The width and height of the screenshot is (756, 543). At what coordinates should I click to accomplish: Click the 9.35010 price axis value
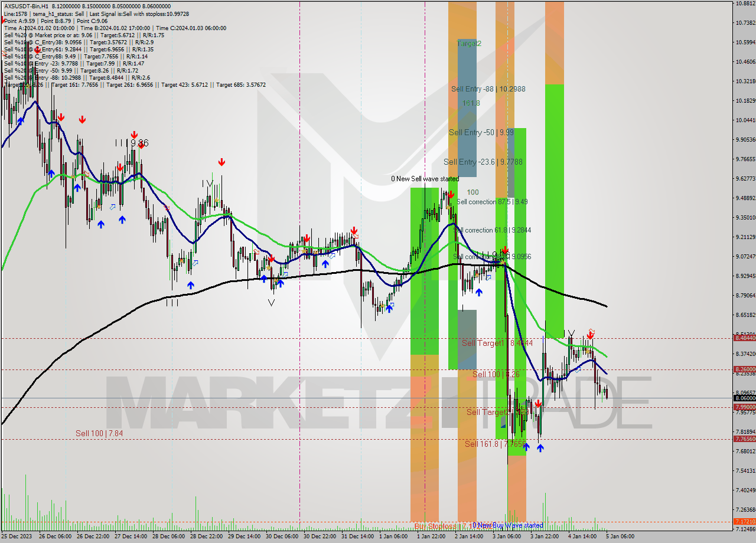pos(745,217)
